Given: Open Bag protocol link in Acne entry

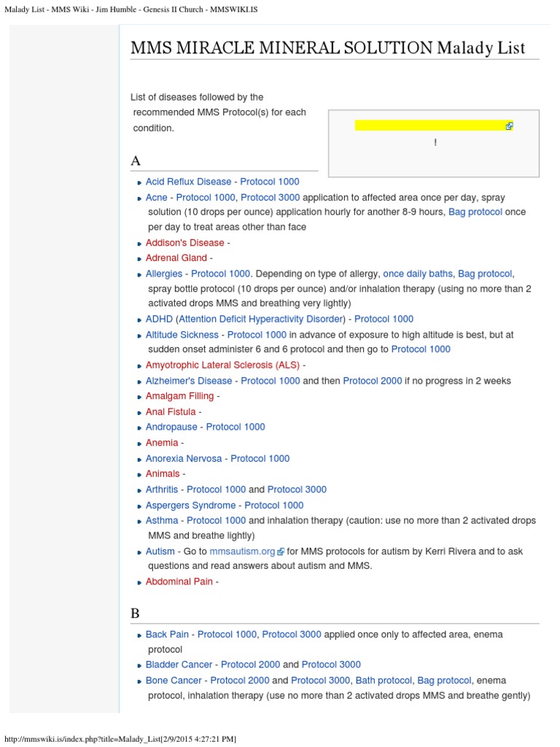Looking at the screenshot, I should click(475, 212).
